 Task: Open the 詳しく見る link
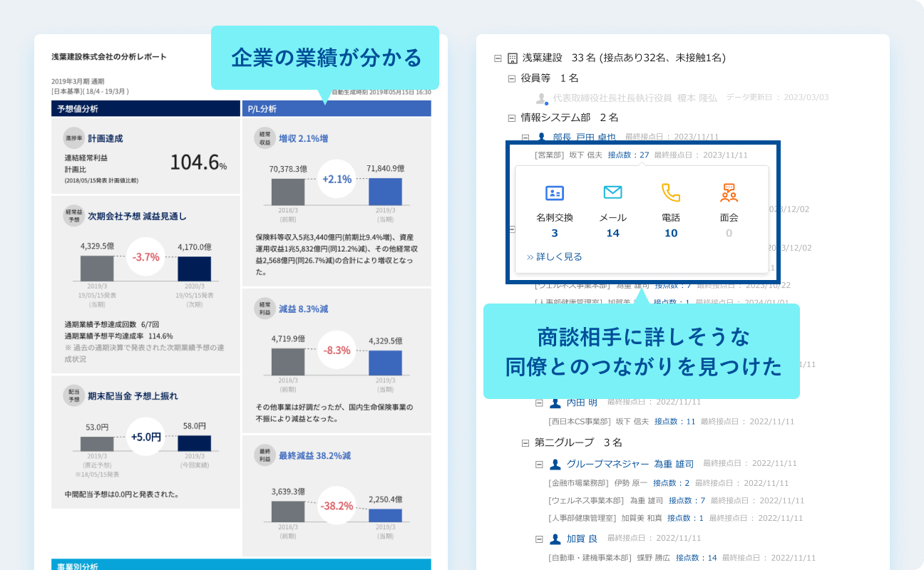[x=554, y=256]
